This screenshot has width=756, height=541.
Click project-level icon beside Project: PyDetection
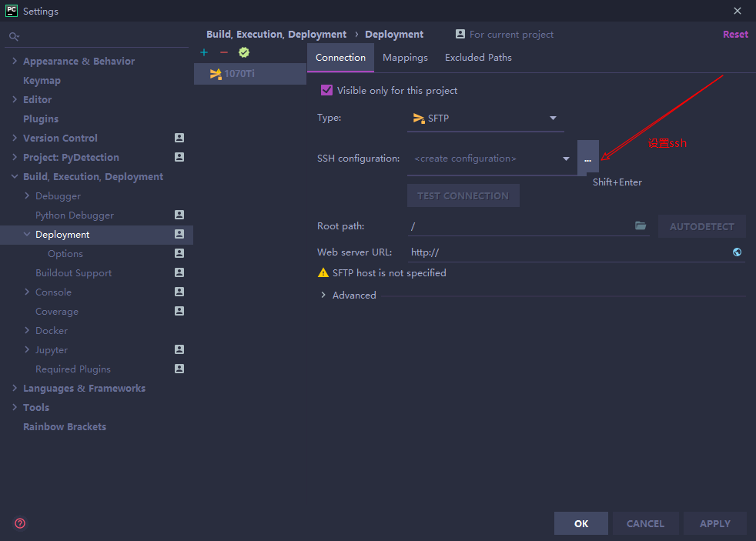pyautogui.click(x=179, y=157)
